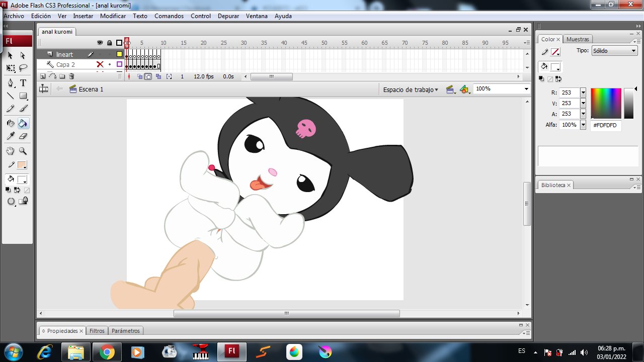The image size is (644, 362).
Task: Click the Add Motion Guide icon
Action: [52, 76]
